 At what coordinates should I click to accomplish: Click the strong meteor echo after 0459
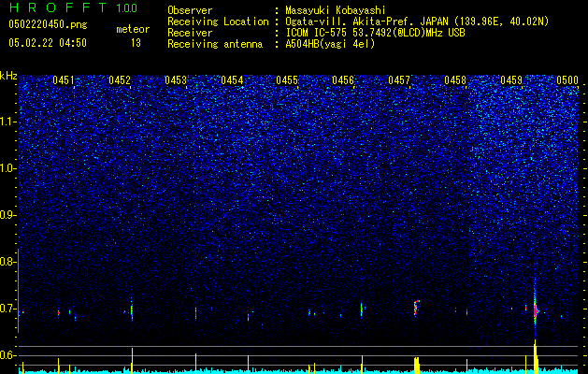point(535,309)
